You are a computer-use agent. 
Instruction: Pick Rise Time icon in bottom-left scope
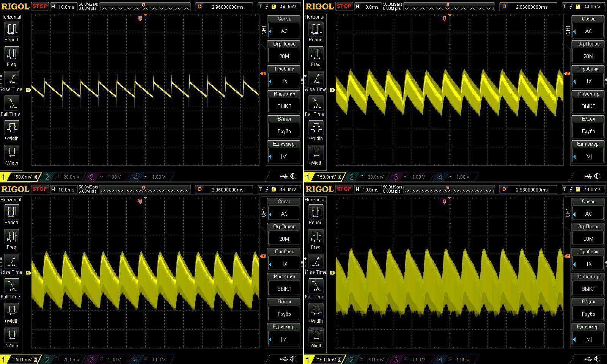point(12,262)
